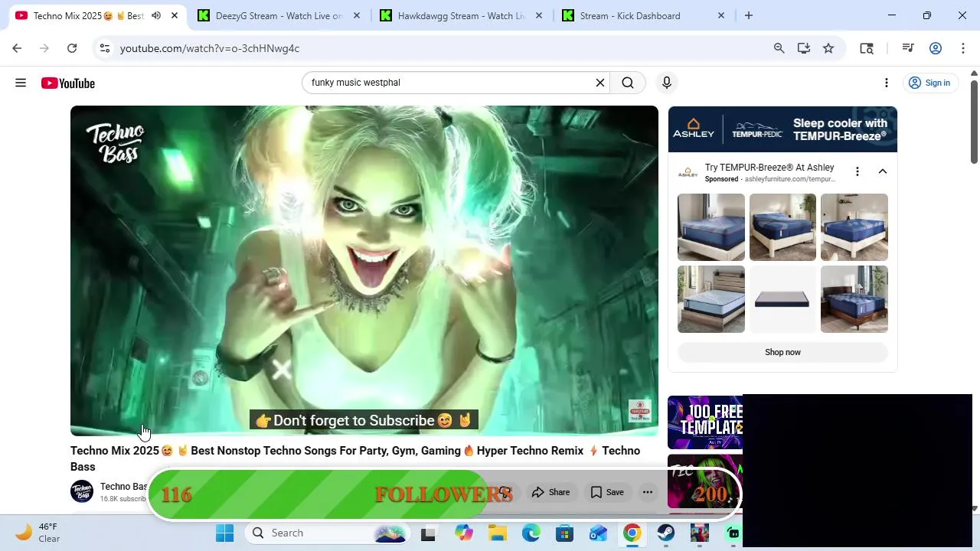Open the Windows Start menu

click(224, 533)
